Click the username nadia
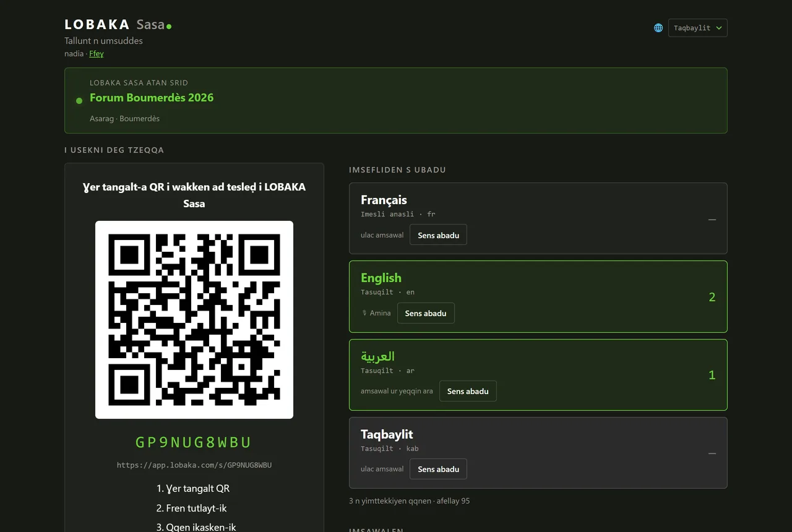 (74, 54)
